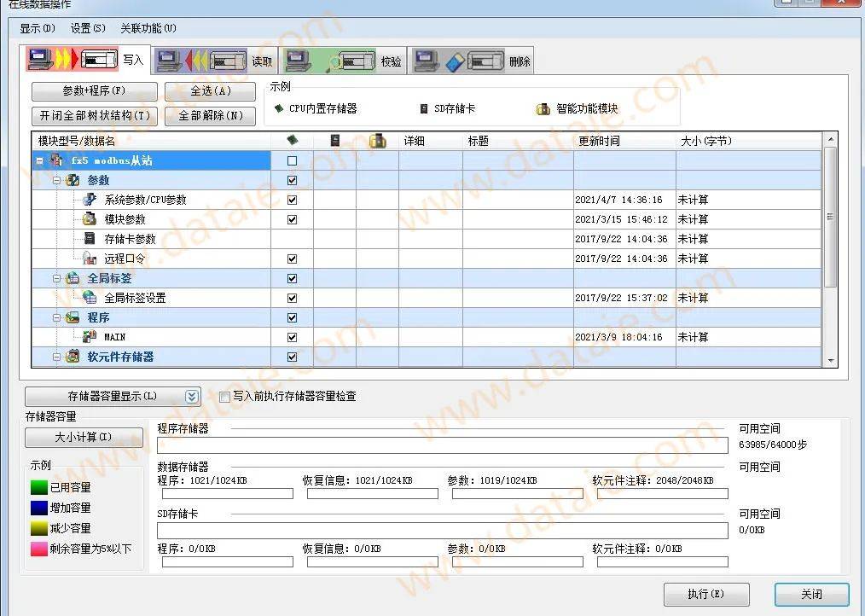Uncheck the 参数 group checkbox
Screen dimensions: 865x616
[x=293, y=181]
